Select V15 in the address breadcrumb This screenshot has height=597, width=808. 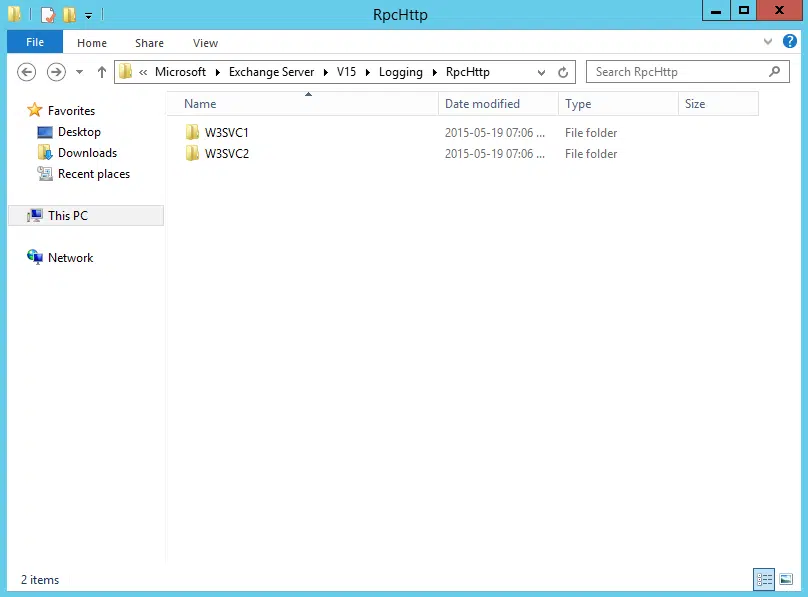(x=346, y=72)
